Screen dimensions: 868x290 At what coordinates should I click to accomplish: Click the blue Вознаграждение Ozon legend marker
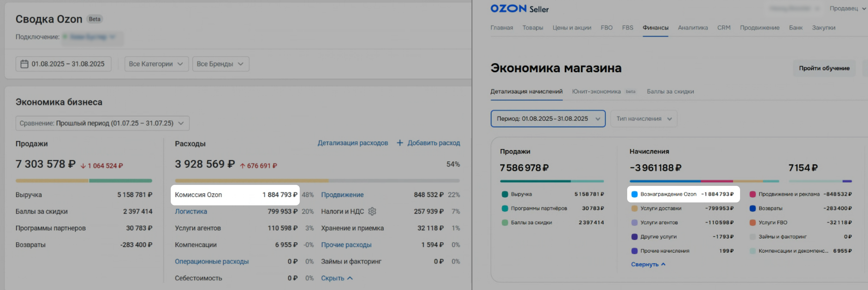[634, 194]
